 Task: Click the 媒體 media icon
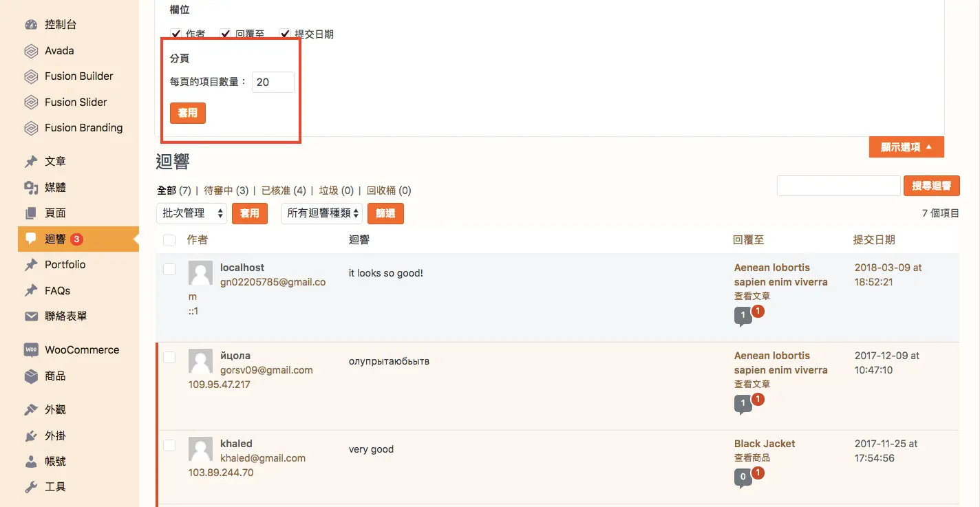click(31, 188)
